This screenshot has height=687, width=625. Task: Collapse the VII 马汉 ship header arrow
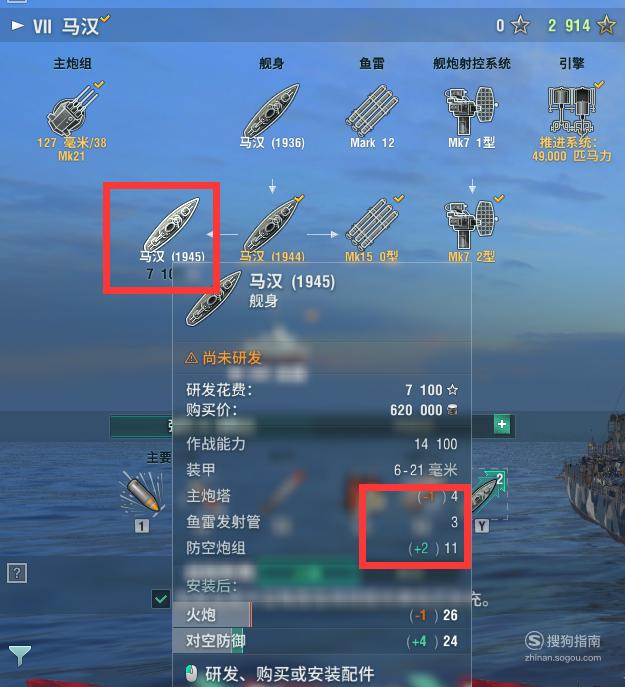(x=18, y=25)
